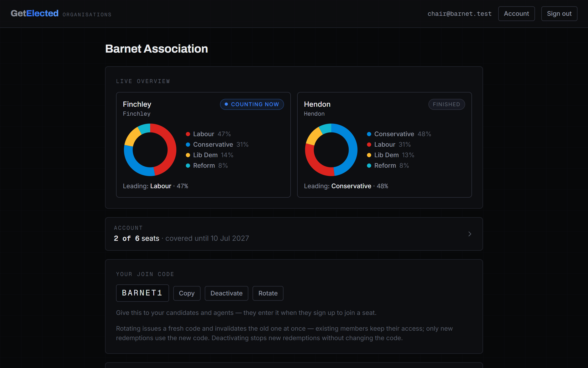Image resolution: width=588 pixels, height=368 pixels.
Task: Click the YOUR JOIN CODE label
Action: [145, 274]
